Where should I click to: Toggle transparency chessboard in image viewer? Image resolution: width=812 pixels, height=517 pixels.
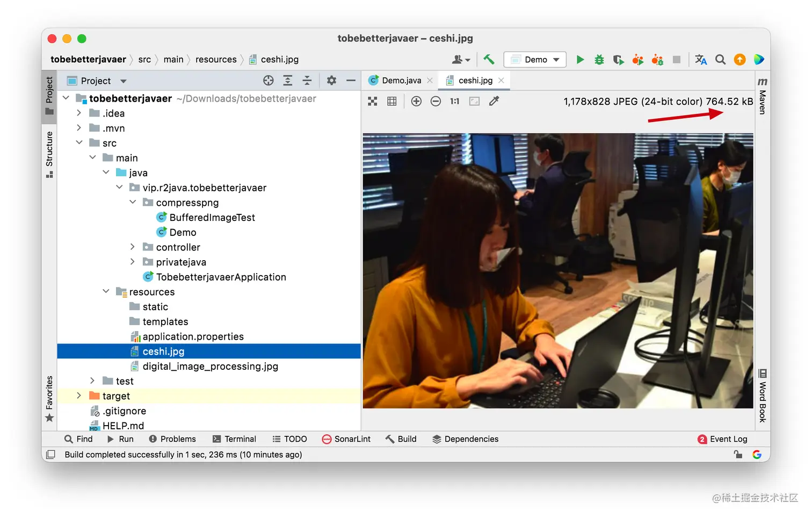tap(373, 101)
